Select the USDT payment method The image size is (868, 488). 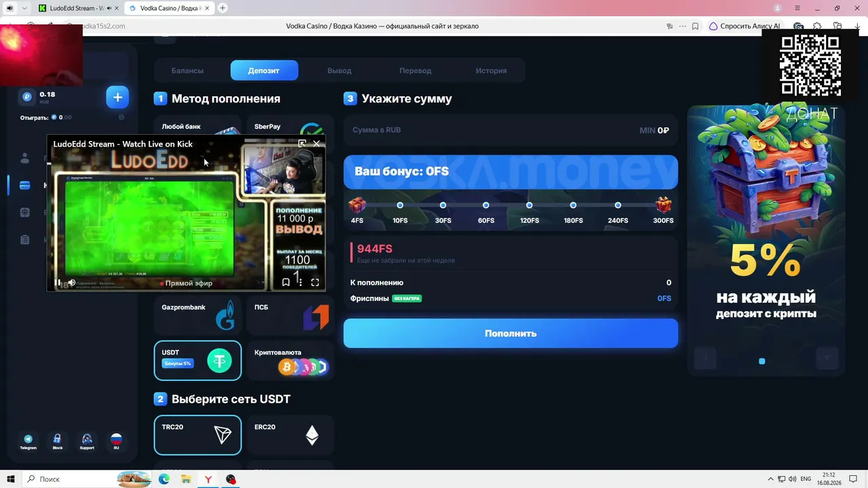pyautogui.click(x=197, y=361)
